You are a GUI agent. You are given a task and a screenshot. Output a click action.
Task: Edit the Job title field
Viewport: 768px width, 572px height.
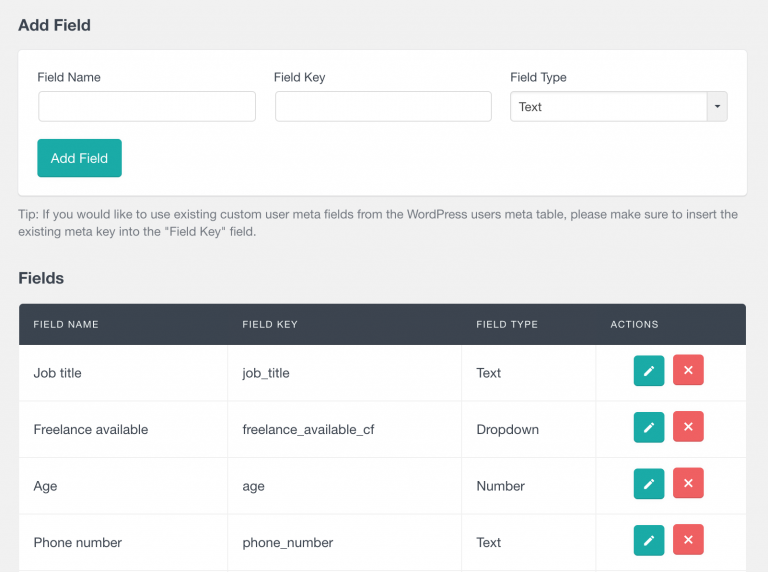tap(648, 371)
